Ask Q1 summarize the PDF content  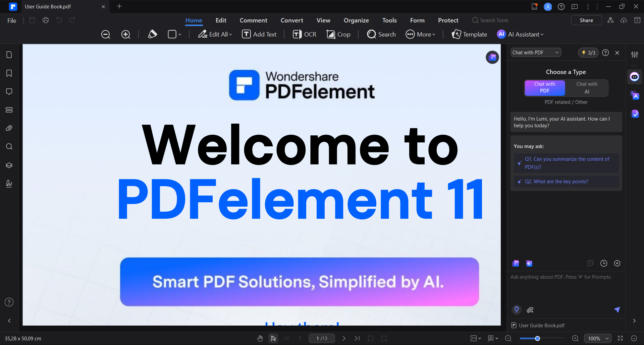(x=566, y=163)
